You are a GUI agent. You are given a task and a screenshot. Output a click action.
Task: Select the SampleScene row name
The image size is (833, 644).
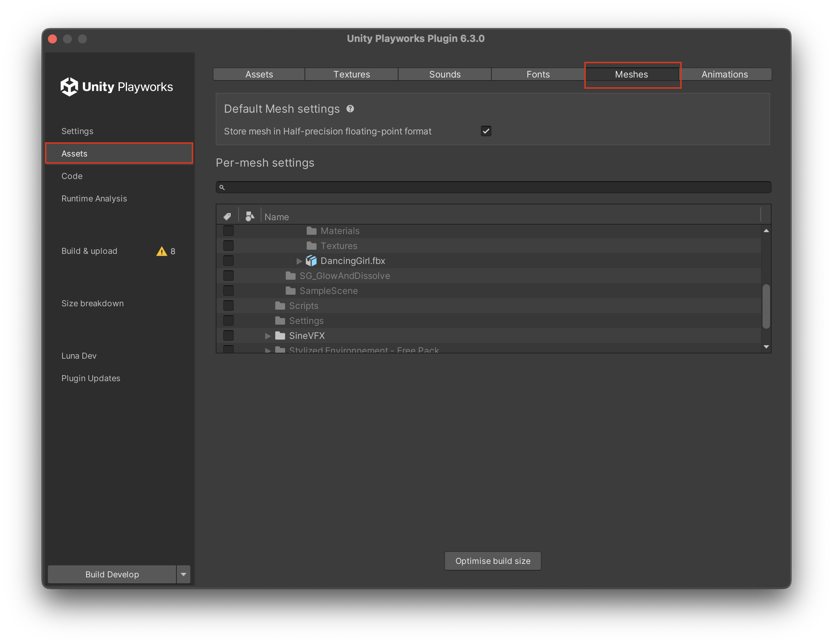pyautogui.click(x=328, y=291)
